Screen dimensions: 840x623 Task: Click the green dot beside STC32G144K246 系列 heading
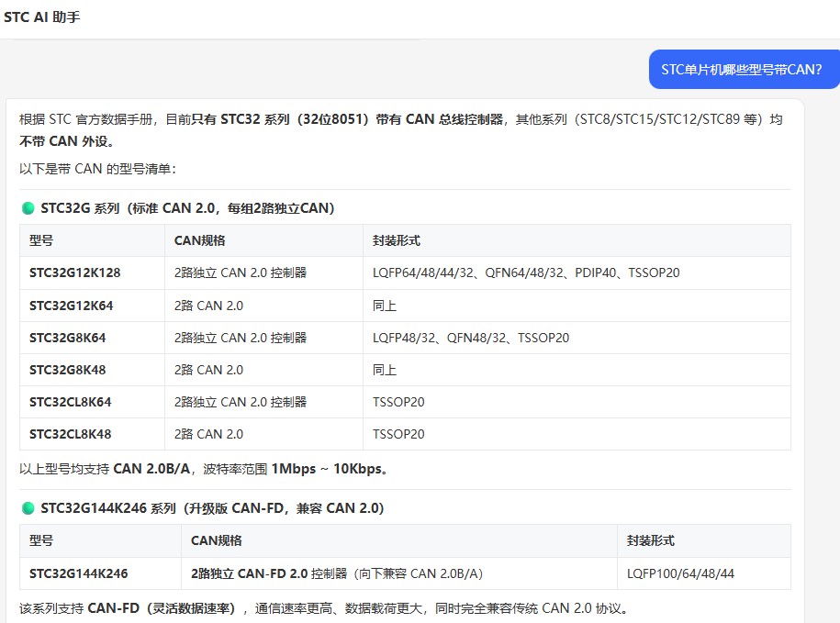pos(28,508)
